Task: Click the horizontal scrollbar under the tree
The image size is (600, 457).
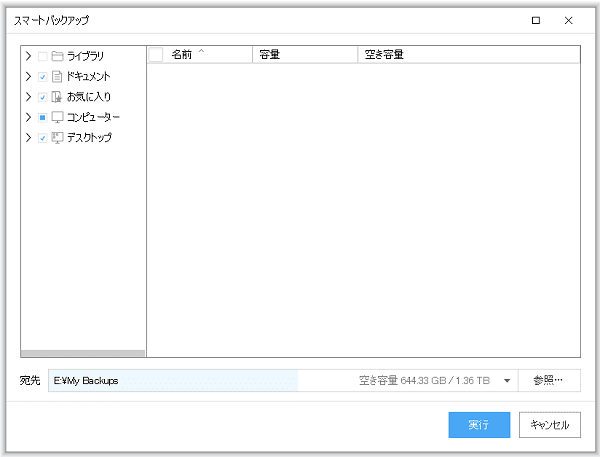Action: coord(83,353)
